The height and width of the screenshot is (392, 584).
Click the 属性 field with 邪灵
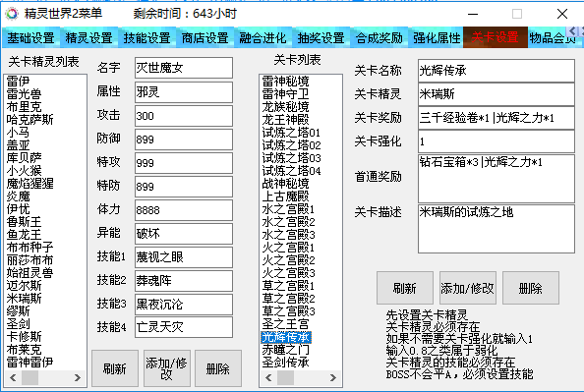point(184,92)
